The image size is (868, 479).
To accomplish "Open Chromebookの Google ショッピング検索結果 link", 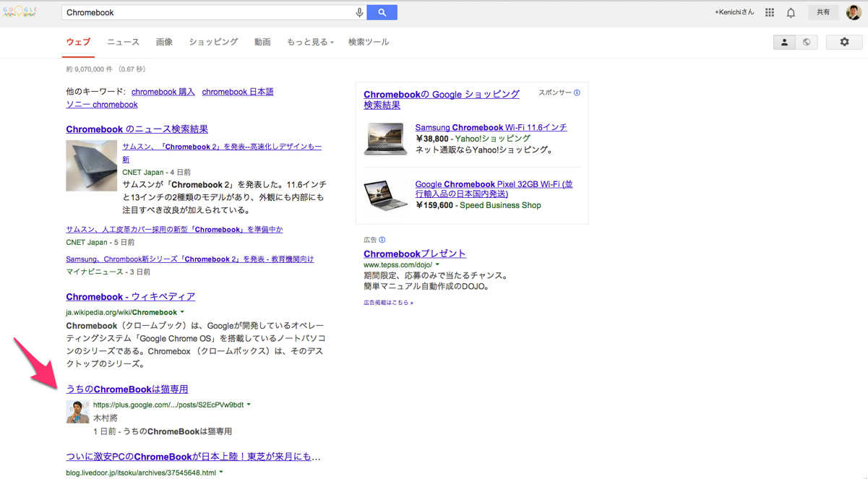I will coord(442,100).
